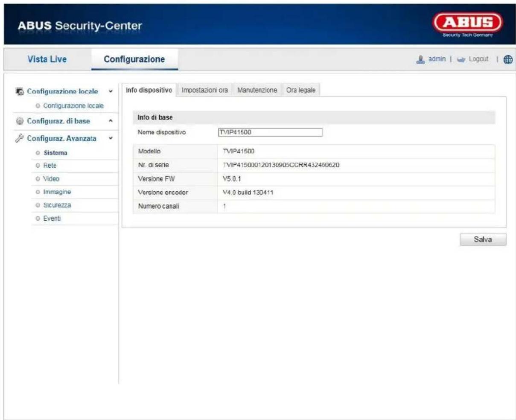Open the Info dispositivo tab

point(149,90)
